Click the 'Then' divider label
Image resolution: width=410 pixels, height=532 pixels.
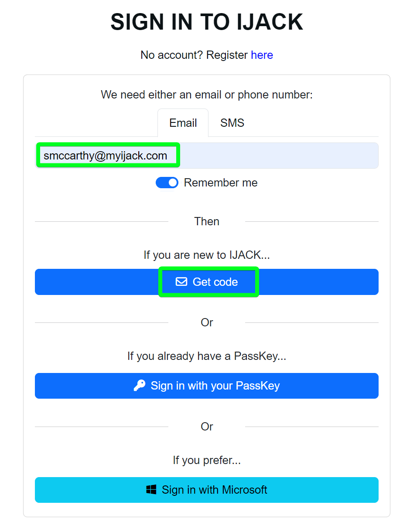coord(207,221)
